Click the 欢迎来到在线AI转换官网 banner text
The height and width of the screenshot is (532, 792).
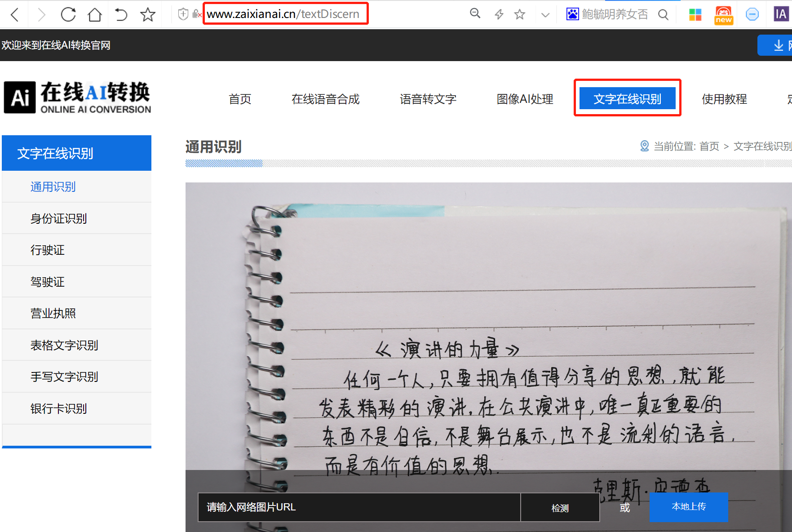point(56,45)
